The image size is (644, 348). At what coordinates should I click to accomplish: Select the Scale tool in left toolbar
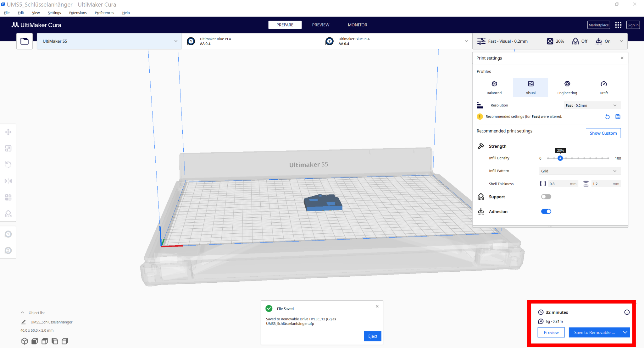(8, 148)
